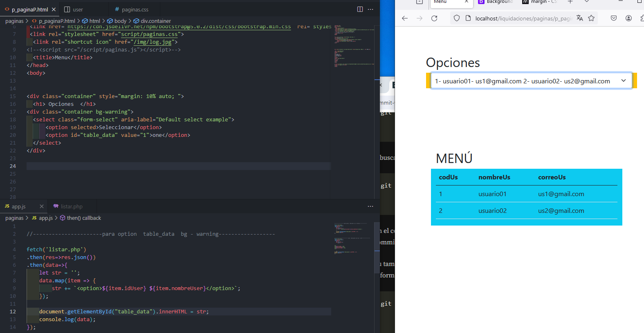Go back in the browser
Viewport: 644px width, 333px height.
point(405,18)
